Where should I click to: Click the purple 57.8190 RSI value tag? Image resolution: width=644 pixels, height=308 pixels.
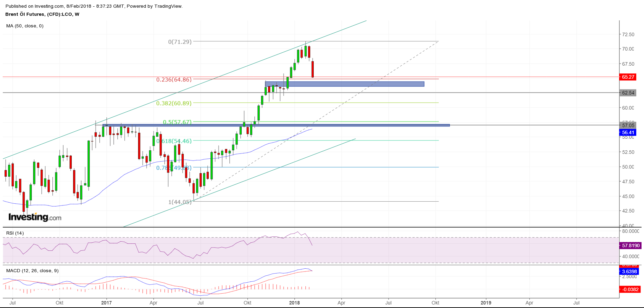630,245
